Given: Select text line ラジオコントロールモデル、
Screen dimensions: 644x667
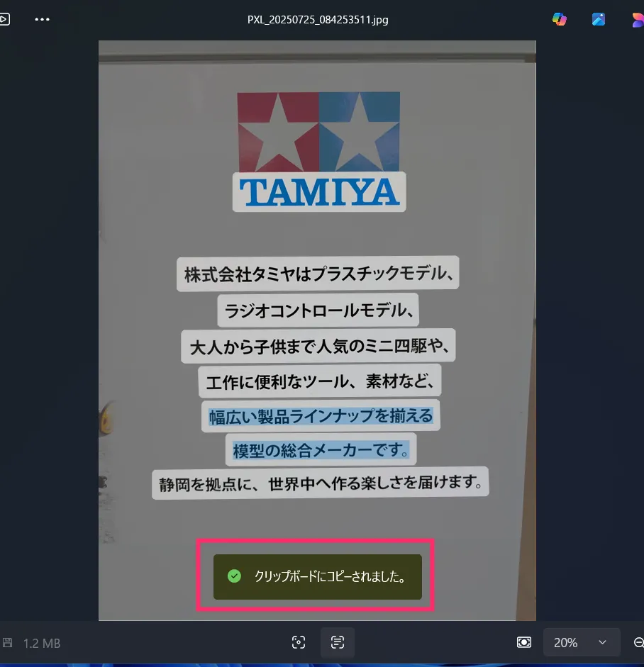Looking at the screenshot, I should pyautogui.click(x=318, y=310).
